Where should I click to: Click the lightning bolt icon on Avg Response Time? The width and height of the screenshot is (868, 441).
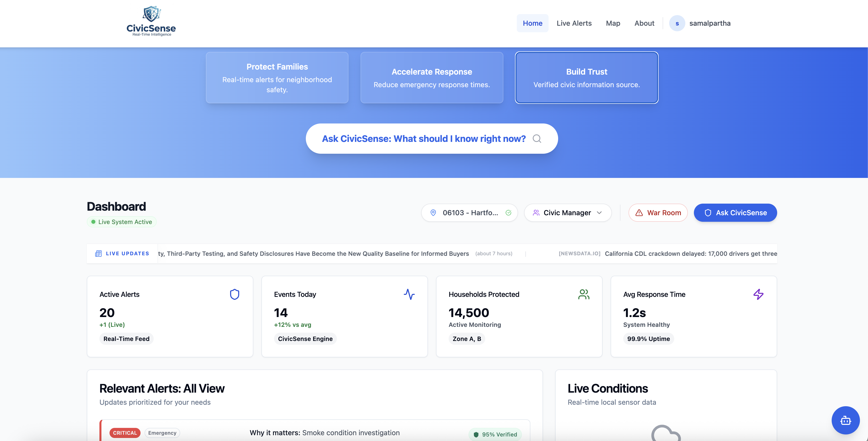coord(758,294)
